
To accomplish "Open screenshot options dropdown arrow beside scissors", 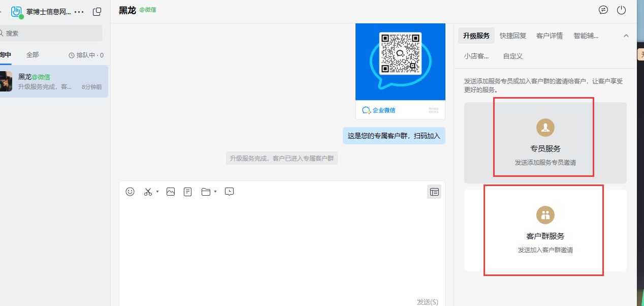I will (x=157, y=192).
